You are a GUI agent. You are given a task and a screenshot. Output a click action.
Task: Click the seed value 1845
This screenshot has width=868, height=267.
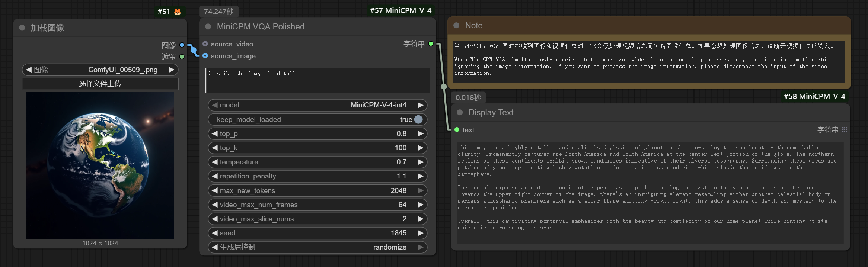(x=399, y=233)
